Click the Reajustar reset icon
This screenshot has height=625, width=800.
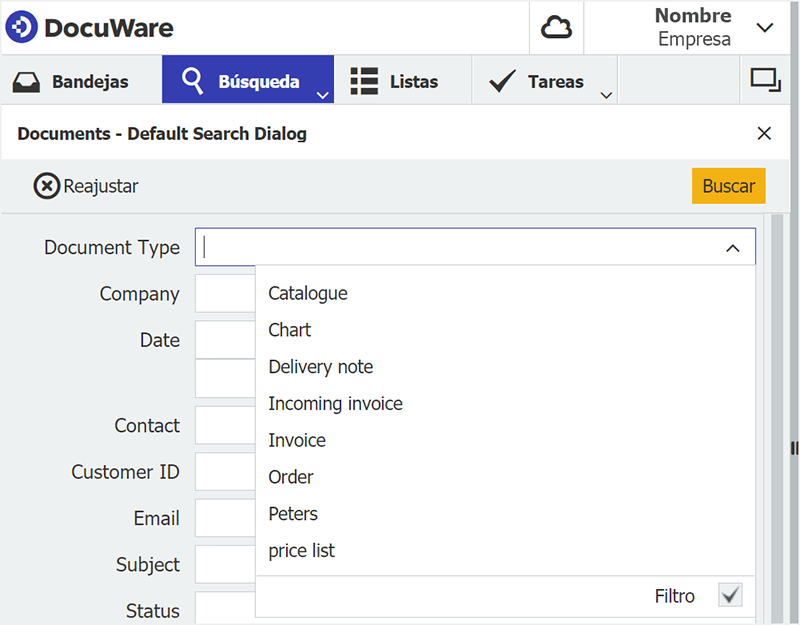point(47,186)
